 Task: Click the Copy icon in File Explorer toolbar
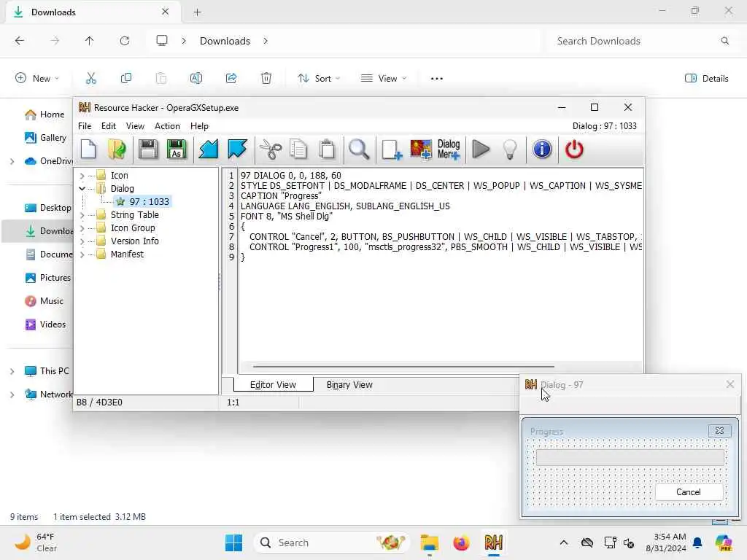click(126, 79)
